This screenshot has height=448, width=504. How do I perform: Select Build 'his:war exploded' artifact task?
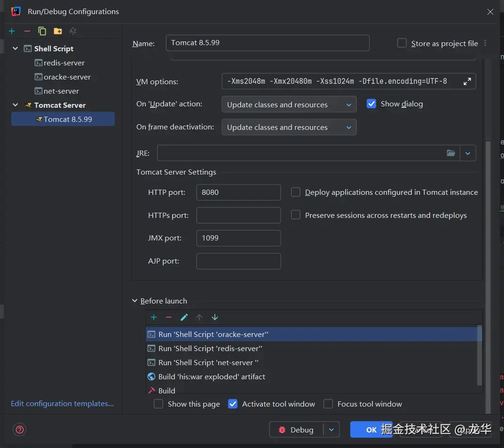(x=212, y=376)
